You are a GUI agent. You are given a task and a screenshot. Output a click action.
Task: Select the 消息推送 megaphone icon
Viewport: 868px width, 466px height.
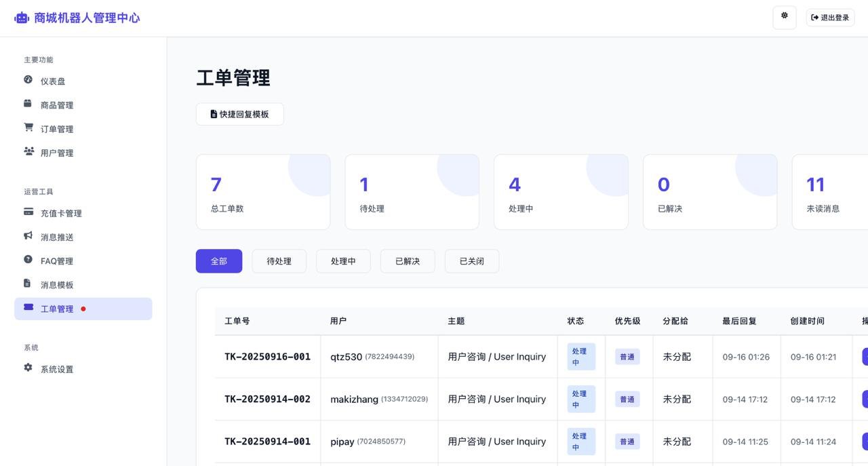(x=28, y=237)
